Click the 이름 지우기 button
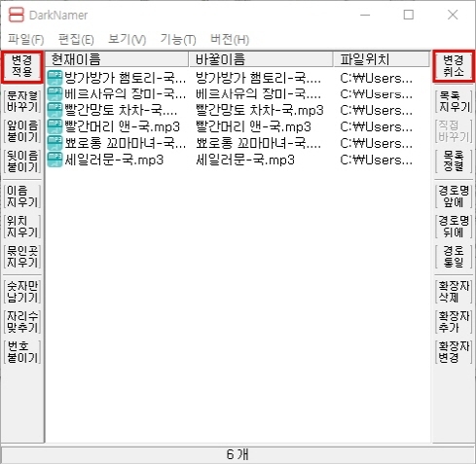Viewport: 476px width, 464px height. point(22,196)
